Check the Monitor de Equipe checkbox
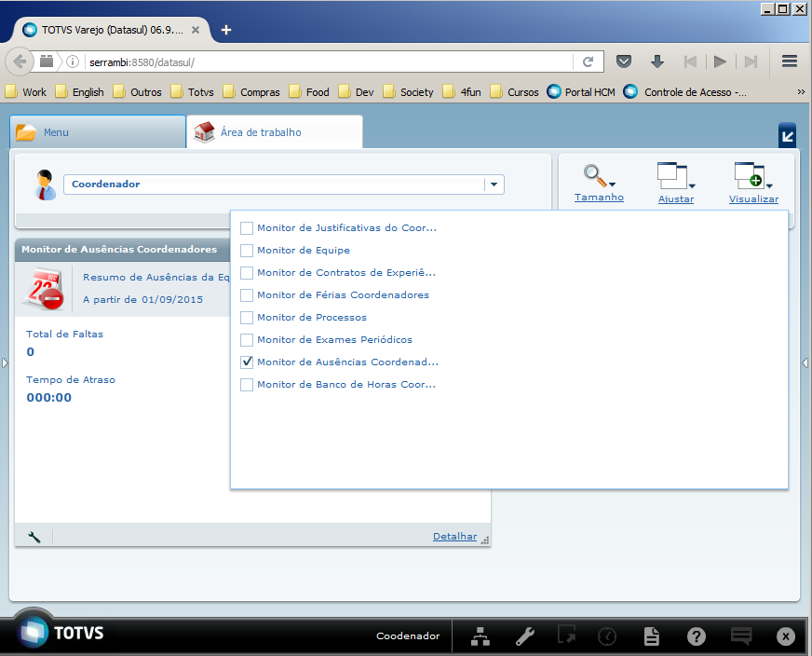 click(247, 251)
